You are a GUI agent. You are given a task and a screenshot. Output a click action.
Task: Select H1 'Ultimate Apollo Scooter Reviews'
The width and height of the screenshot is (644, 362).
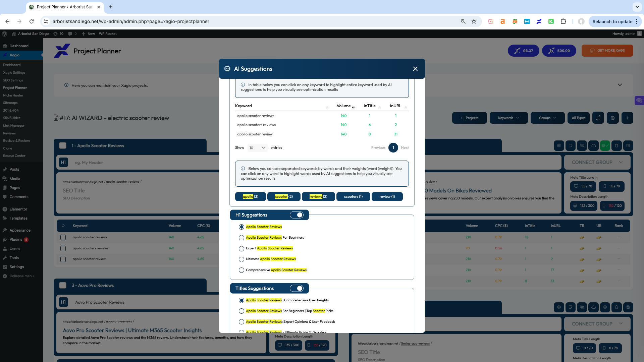[241, 259]
